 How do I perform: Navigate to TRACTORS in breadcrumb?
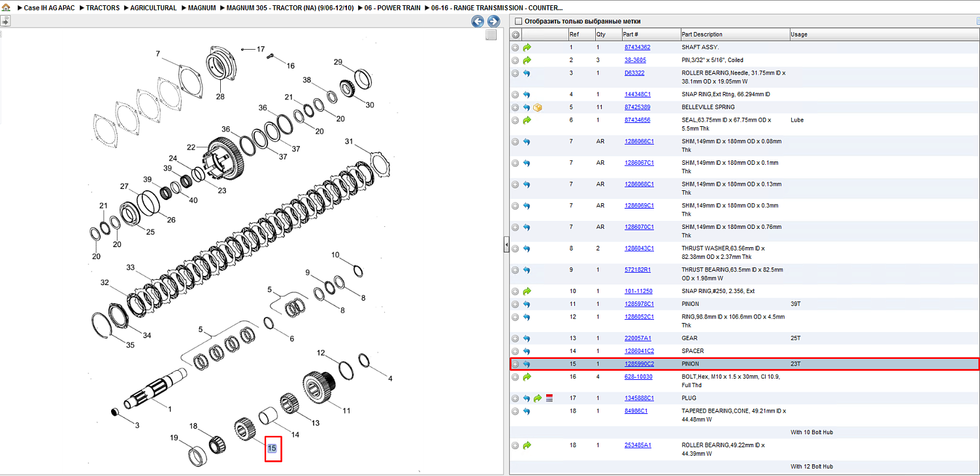click(103, 8)
